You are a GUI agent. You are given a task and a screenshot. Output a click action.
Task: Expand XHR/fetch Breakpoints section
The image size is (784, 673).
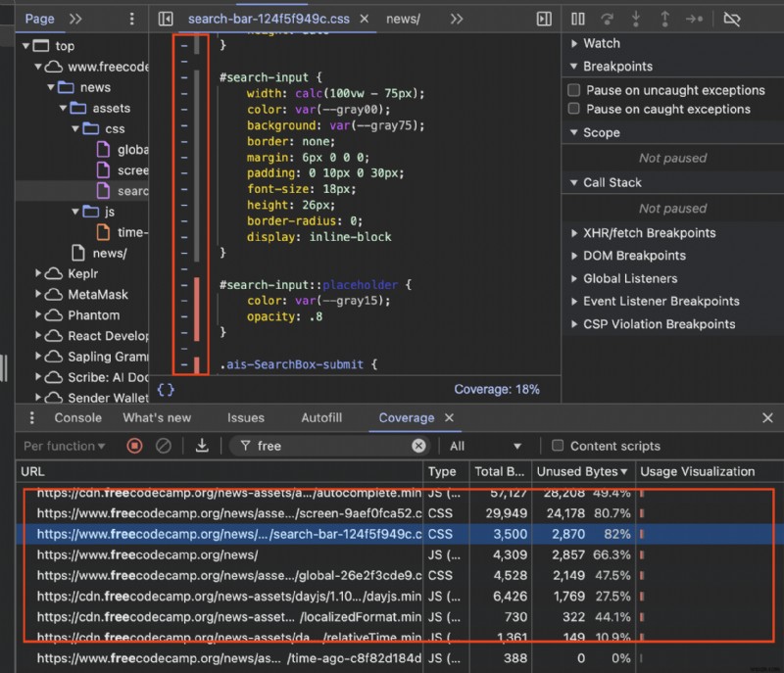coord(574,233)
